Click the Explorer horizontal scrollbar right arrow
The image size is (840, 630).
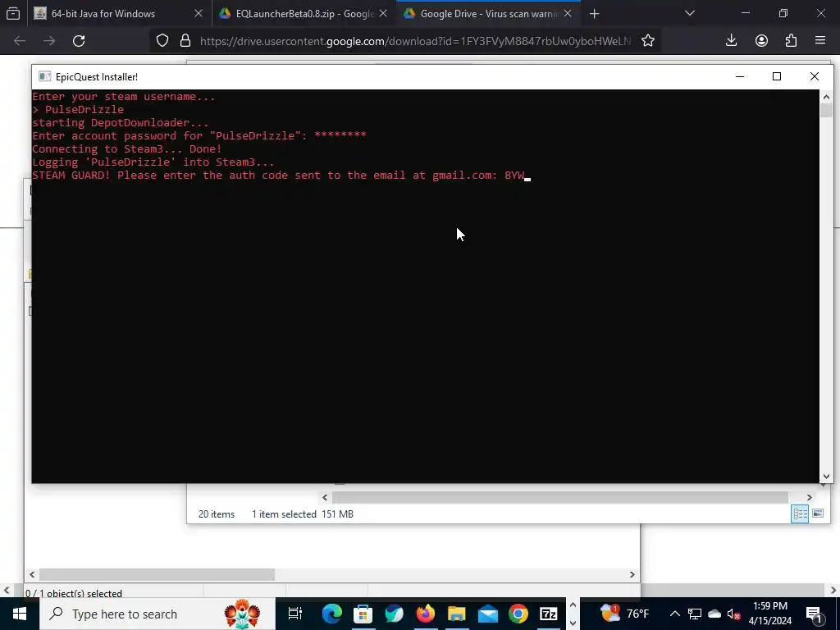pos(810,498)
